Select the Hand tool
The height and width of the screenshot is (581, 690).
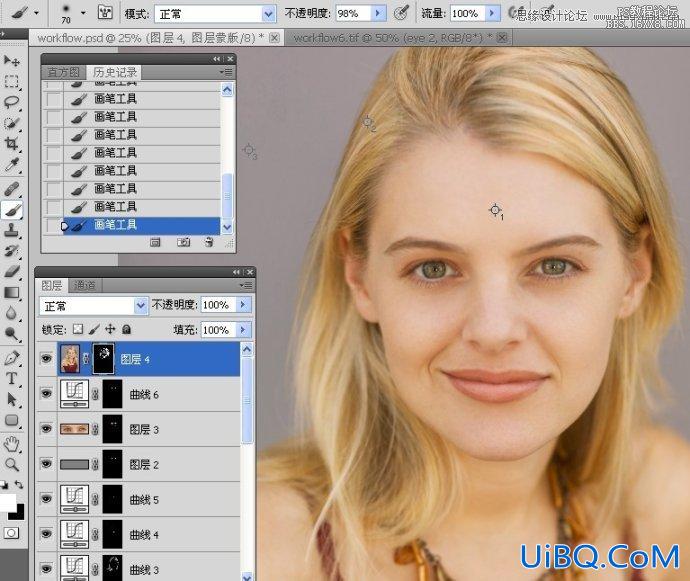(11, 444)
